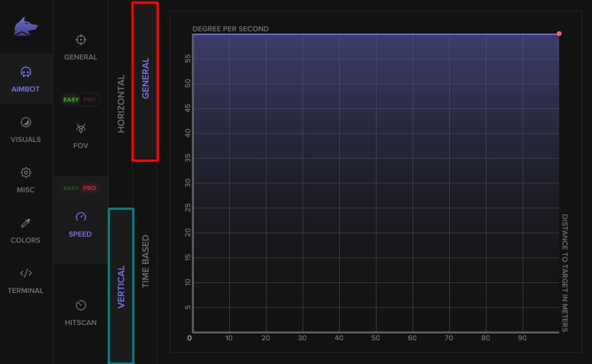Open the Terminal code icon
592x364 pixels.
coord(26,273)
